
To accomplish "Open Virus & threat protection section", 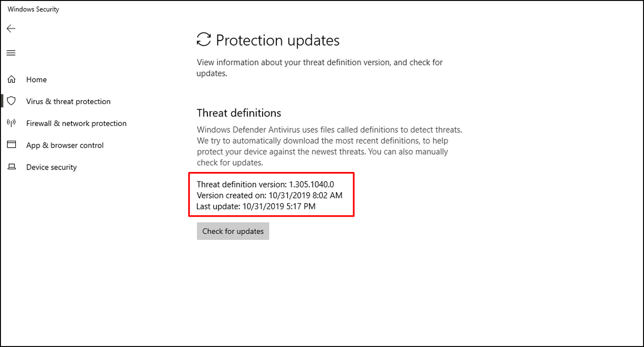I will (x=68, y=101).
